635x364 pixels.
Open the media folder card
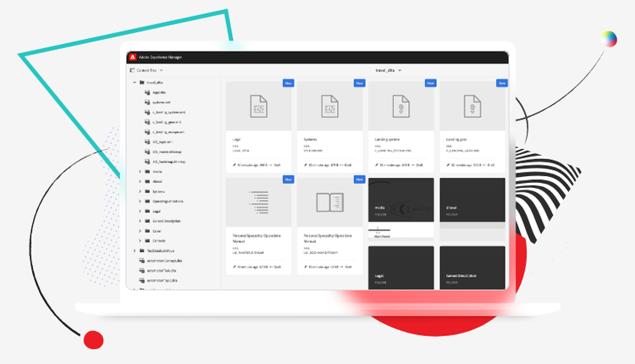tap(400, 202)
